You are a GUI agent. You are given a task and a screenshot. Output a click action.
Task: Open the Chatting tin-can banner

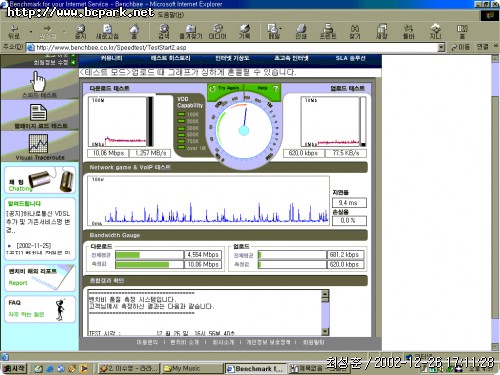40,180
